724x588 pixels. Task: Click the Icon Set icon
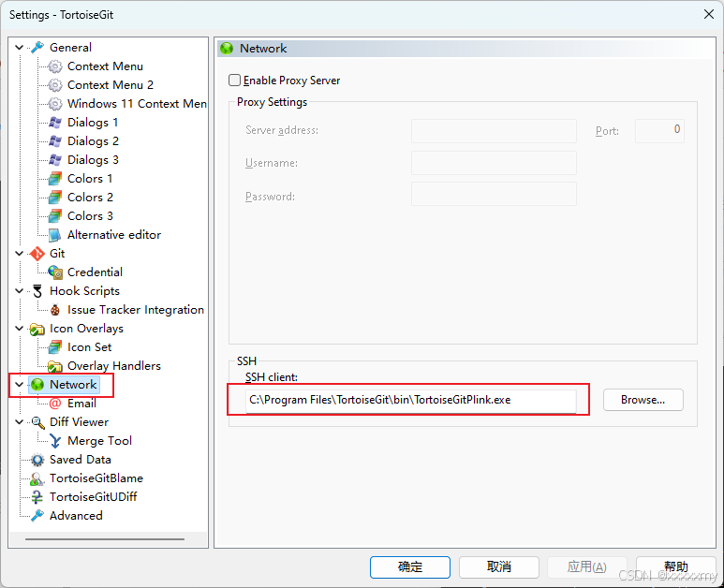point(55,347)
